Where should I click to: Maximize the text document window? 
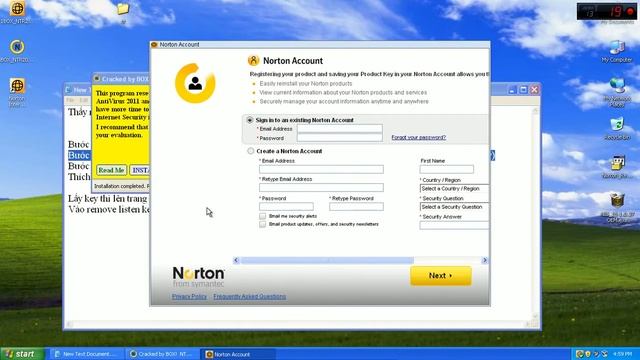coord(523,90)
